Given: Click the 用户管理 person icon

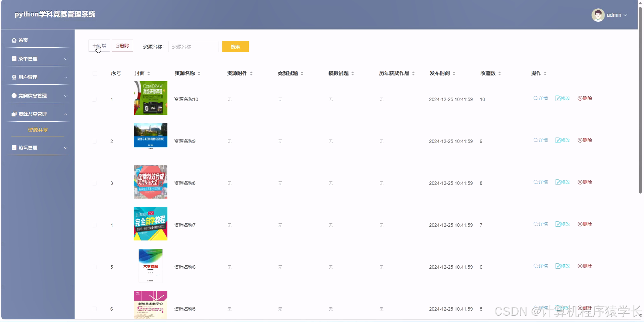Looking at the screenshot, I should (x=14, y=77).
